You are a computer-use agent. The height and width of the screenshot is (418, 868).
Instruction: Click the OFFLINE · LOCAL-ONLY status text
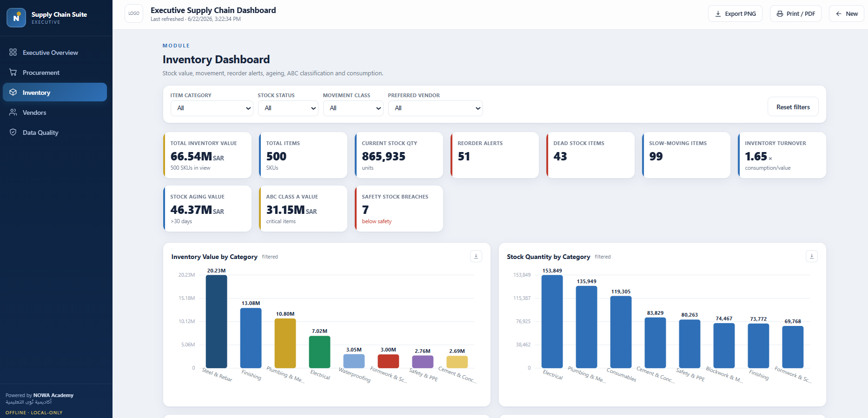[34, 412]
